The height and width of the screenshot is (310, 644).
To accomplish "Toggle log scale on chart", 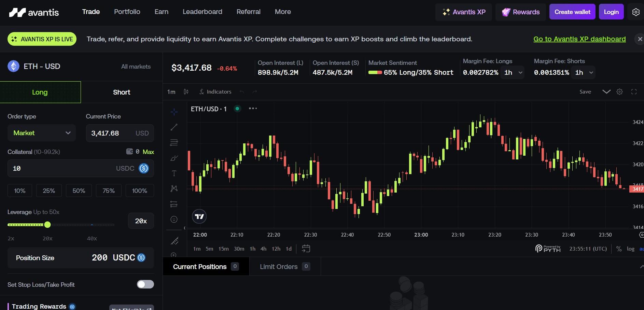I will click(631, 249).
